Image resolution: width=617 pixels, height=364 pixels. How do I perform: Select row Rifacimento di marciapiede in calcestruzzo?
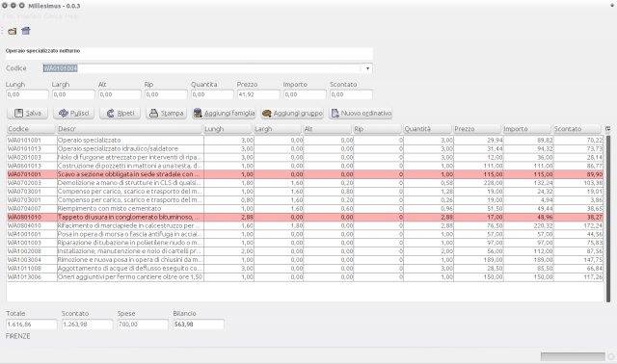305,225
